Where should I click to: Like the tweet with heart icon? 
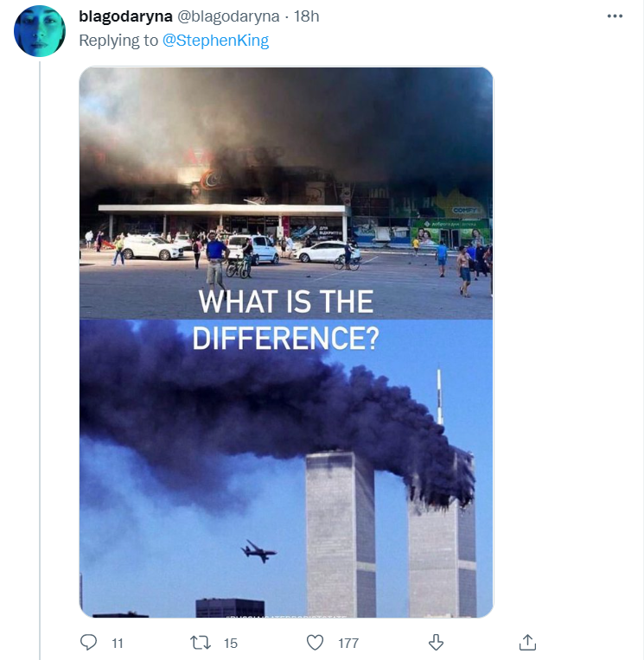tap(316, 642)
